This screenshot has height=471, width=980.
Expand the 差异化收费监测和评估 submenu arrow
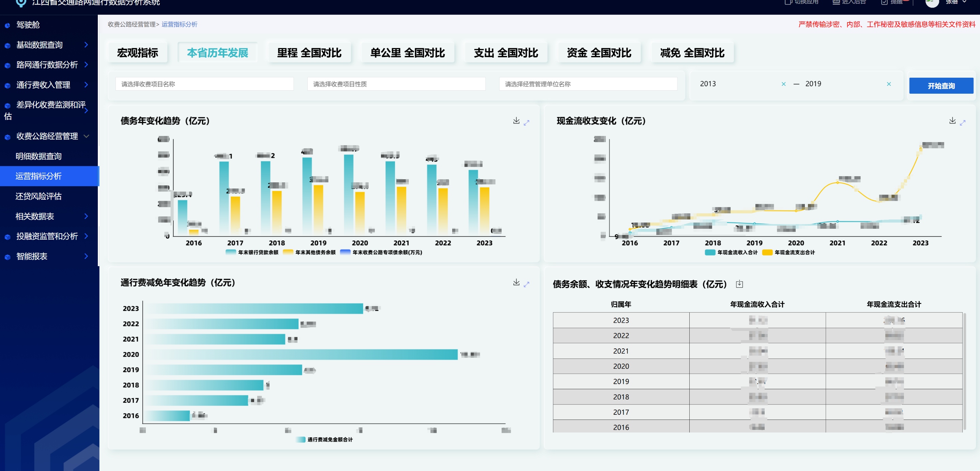click(x=86, y=110)
